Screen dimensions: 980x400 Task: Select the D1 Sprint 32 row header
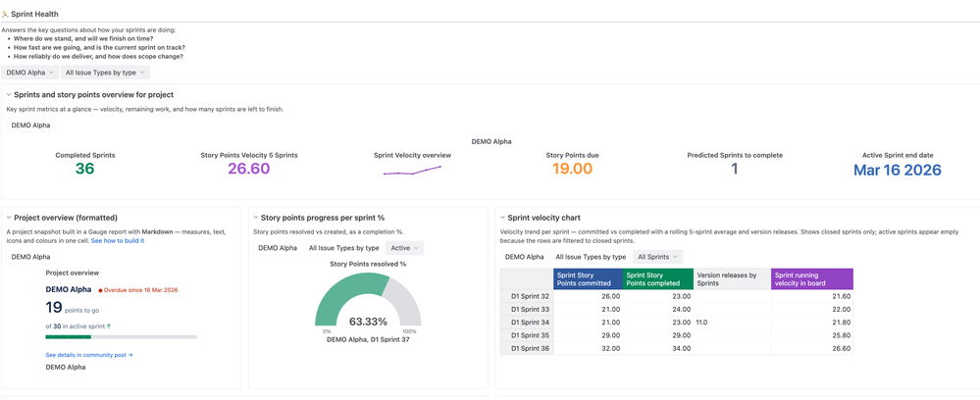coord(527,296)
